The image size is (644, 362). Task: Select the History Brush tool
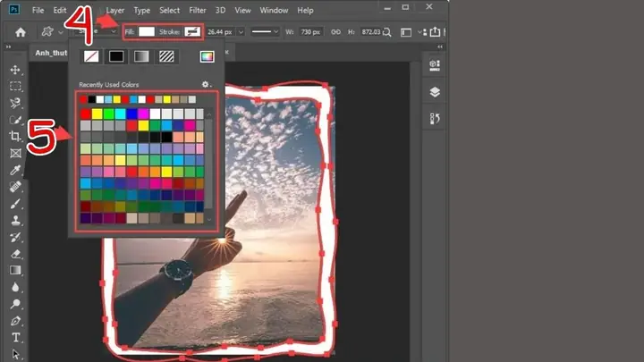[15, 237]
